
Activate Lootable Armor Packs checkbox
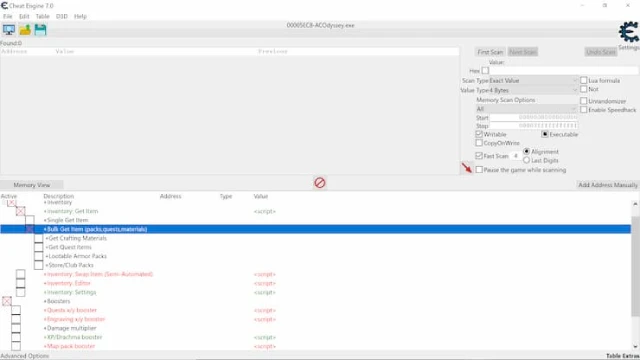pos(38,256)
